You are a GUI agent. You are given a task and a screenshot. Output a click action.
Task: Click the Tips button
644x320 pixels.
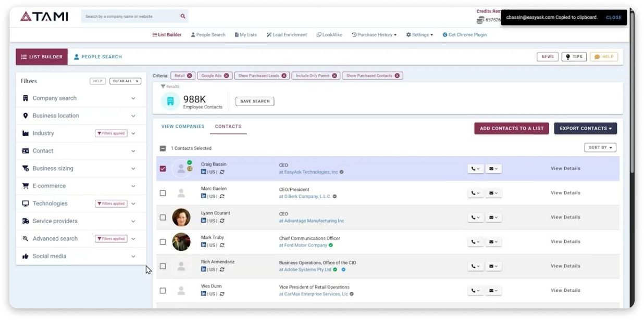(x=574, y=57)
